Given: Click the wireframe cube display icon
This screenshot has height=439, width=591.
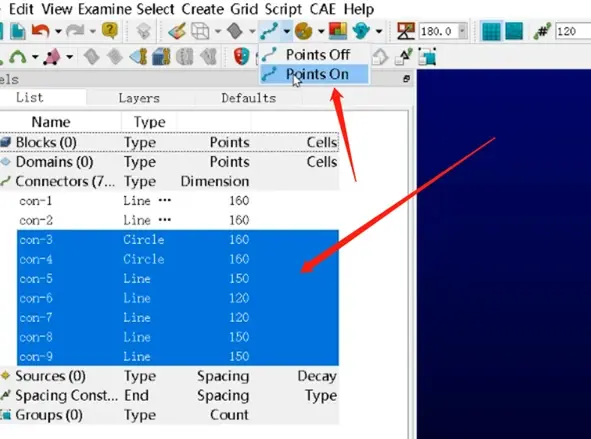Looking at the screenshot, I should coord(200,31).
